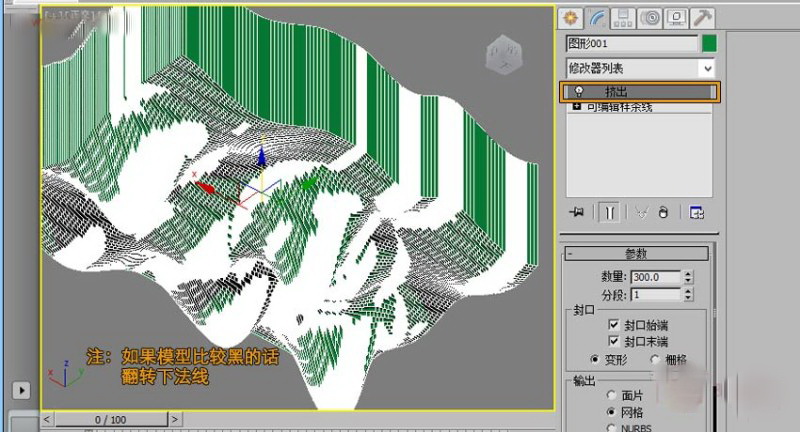
Task: Open the Display panel tab
Action: [676, 17]
